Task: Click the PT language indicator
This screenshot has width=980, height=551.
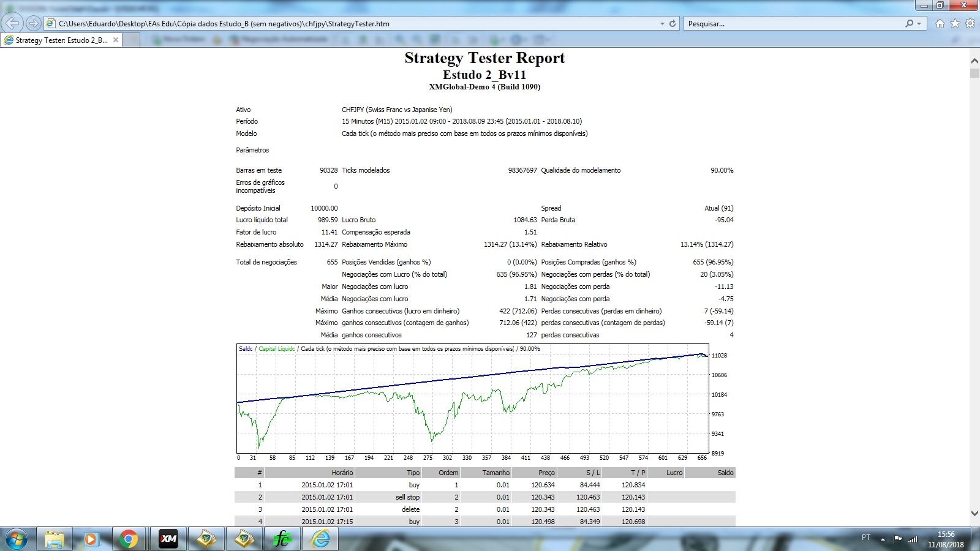Action: coord(866,538)
